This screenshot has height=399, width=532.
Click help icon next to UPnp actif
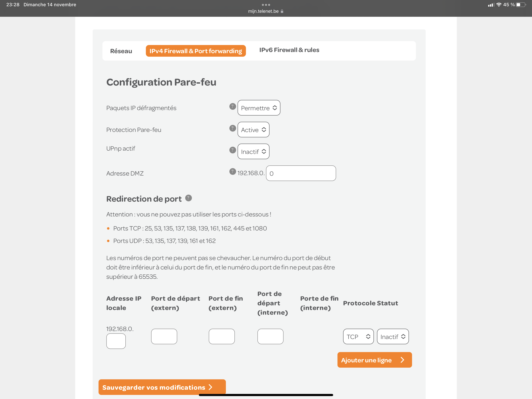pyautogui.click(x=232, y=150)
